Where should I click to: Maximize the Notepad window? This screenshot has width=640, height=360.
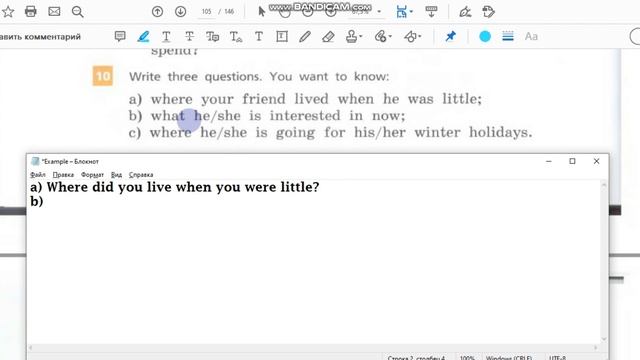572,162
